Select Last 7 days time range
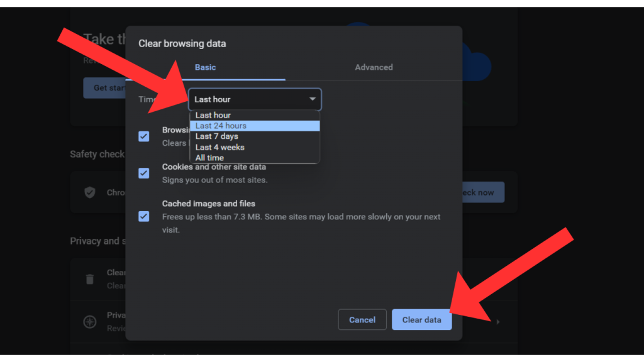This screenshot has width=644, height=362. click(x=217, y=136)
